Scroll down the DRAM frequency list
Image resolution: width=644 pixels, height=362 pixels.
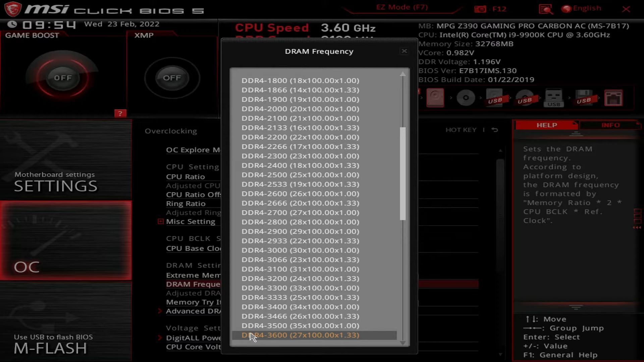click(403, 342)
